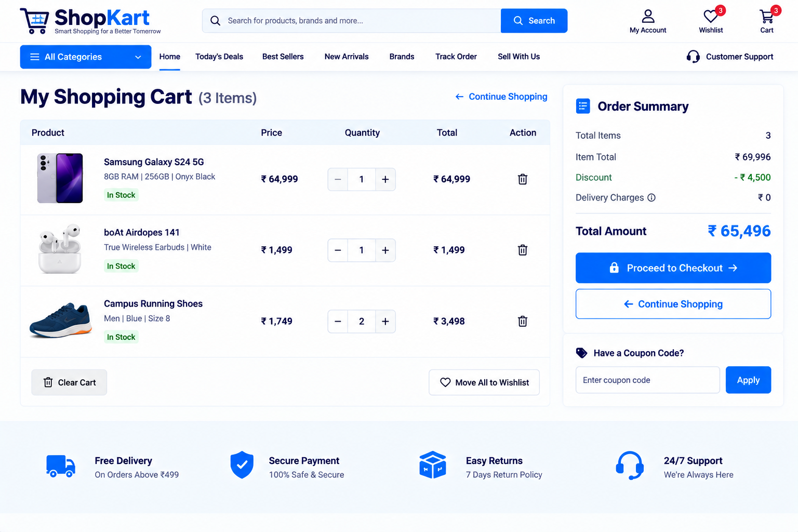Image resolution: width=798 pixels, height=532 pixels.
Task: Decrease Campus Running Shoes quantity
Action: 338,322
